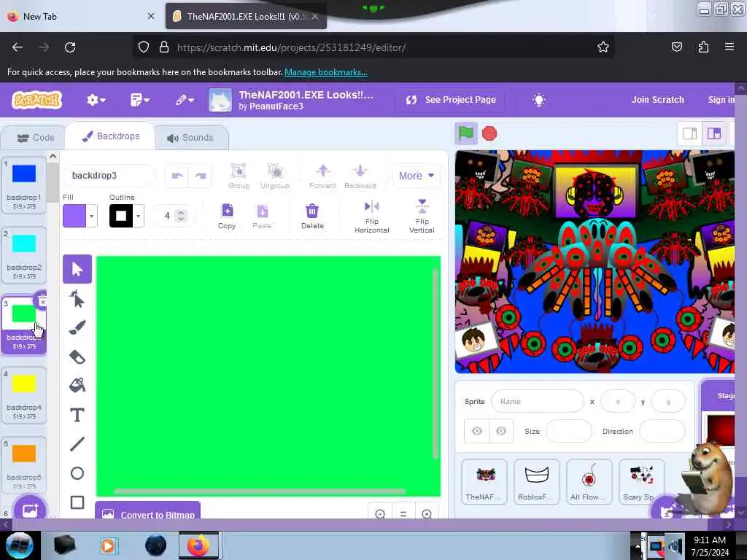Stop project with red stop sign
747x560 pixels.
489,134
